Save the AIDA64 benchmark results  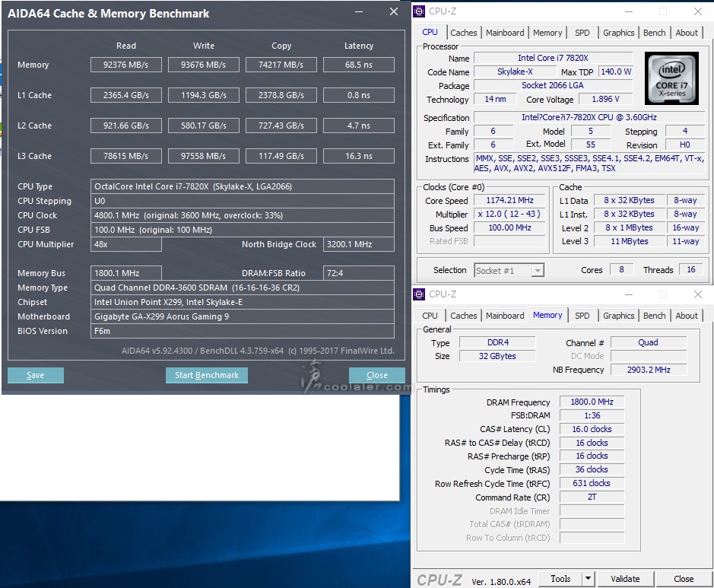(36, 375)
